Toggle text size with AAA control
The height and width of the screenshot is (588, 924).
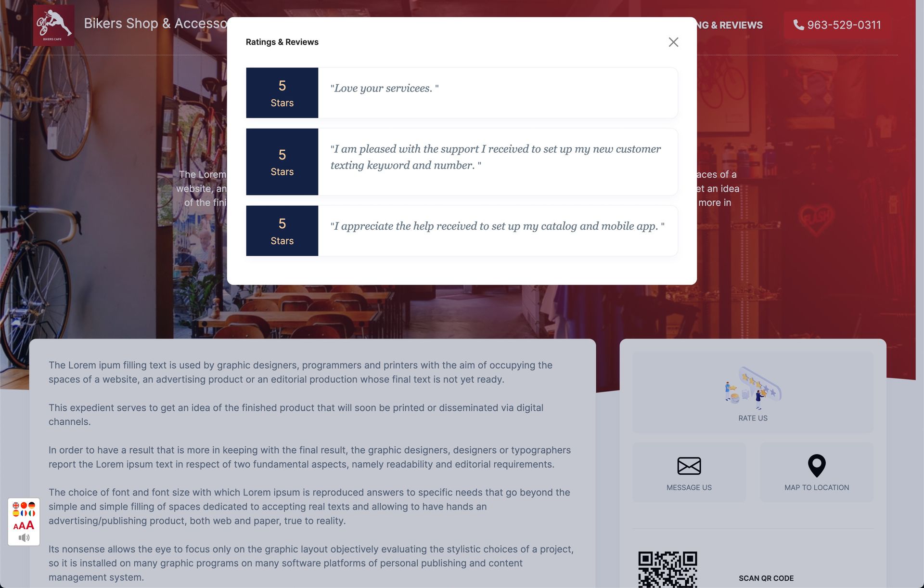(x=24, y=525)
